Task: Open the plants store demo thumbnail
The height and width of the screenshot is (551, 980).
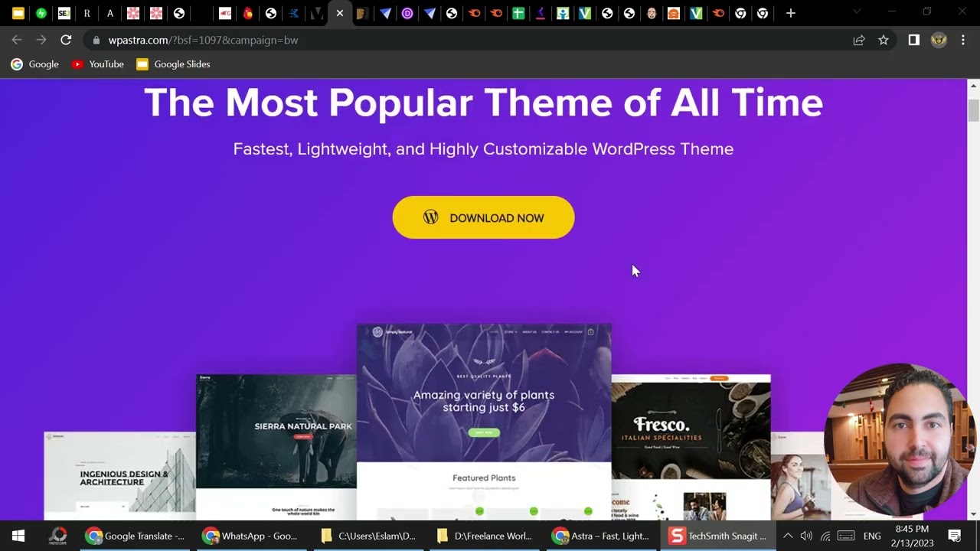Action: pyautogui.click(x=484, y=421)
